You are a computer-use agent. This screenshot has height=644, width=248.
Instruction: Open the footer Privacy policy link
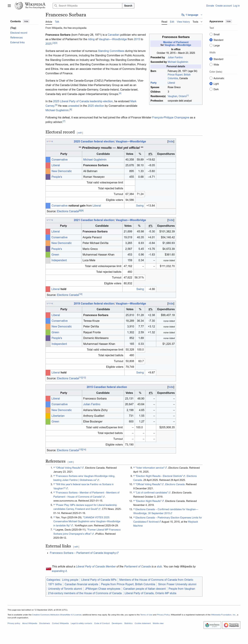click(14, 623)
